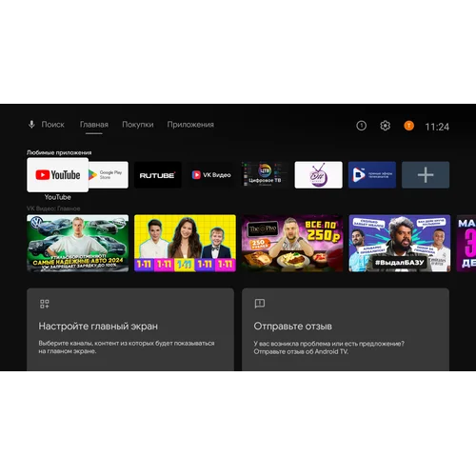Open the notifications circle icon
This screenshot has height=476, width=476.
(361, 126)
